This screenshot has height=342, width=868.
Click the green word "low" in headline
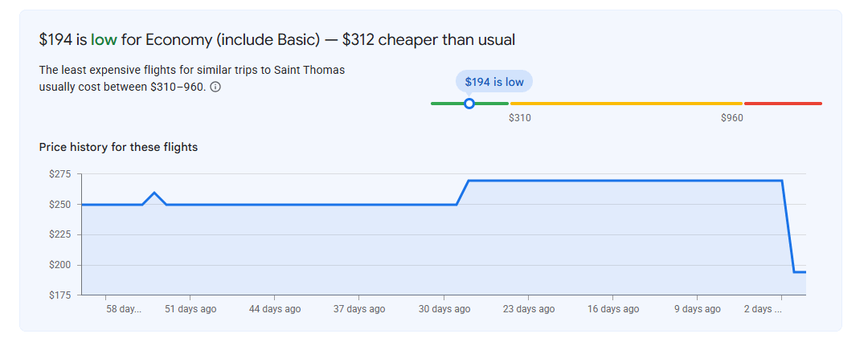104,40
